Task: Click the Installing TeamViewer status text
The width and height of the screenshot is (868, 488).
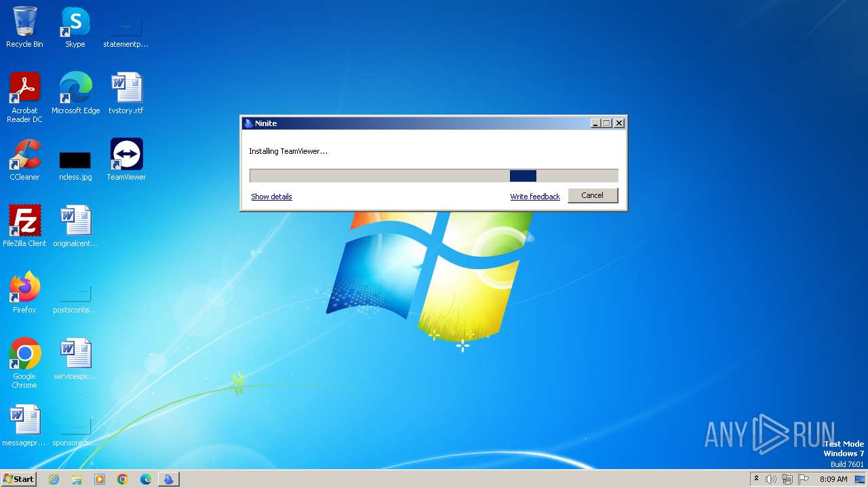Action: (288, 151)
